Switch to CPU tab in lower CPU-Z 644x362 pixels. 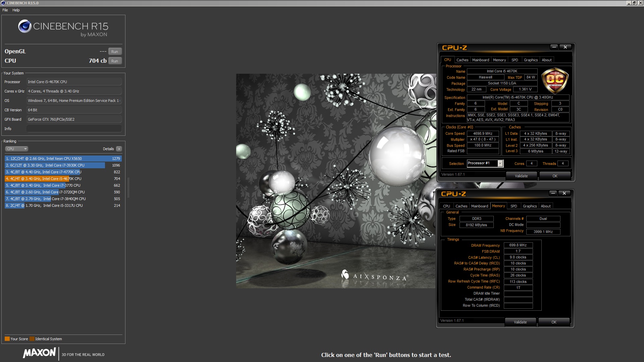coord(446,206)
